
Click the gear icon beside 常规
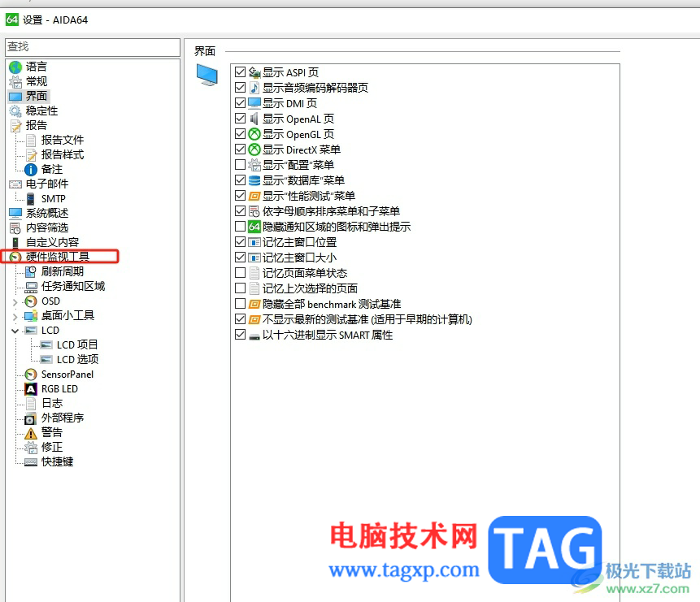coord(15,82)
